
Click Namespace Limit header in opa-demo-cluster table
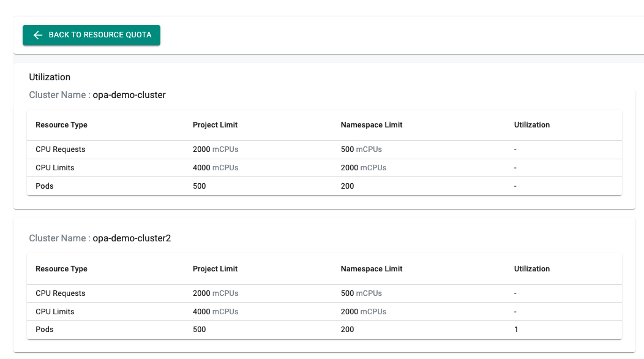372,125
